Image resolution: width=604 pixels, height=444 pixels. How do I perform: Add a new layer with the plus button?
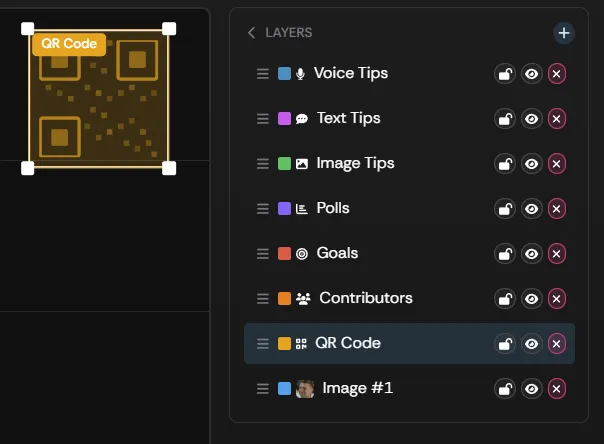click(564, 33)
